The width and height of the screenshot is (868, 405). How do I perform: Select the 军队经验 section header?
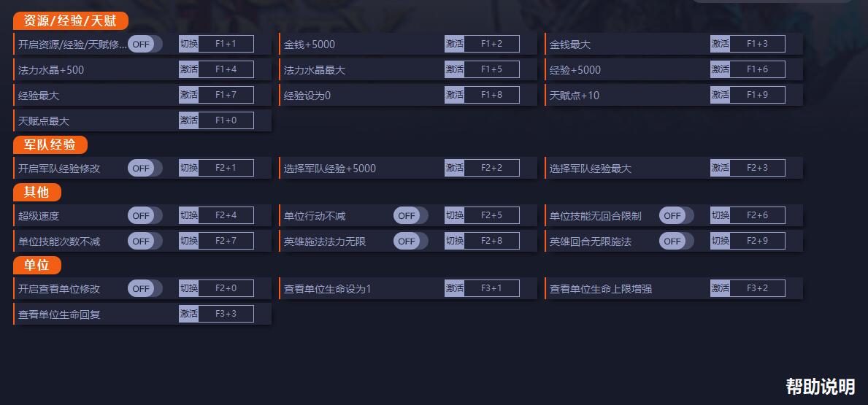50,145
